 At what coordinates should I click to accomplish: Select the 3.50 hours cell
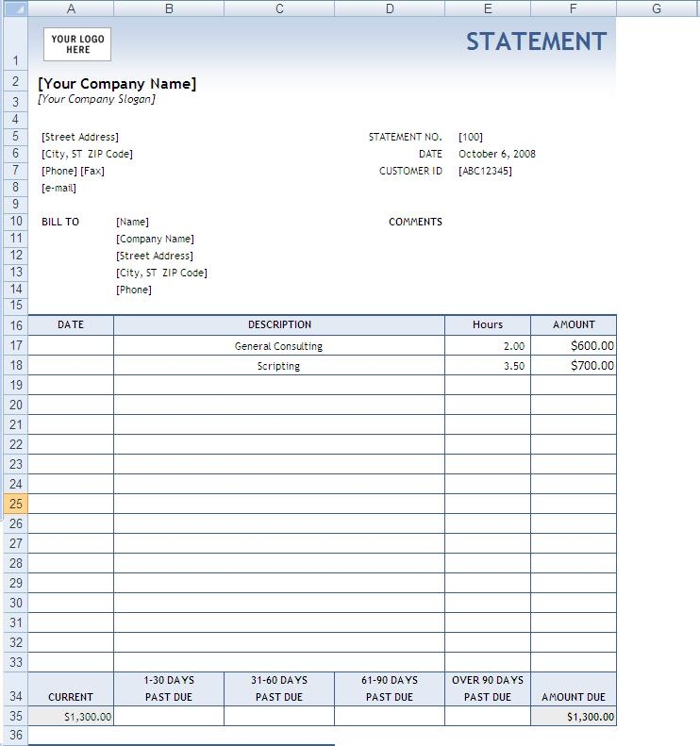488,366
